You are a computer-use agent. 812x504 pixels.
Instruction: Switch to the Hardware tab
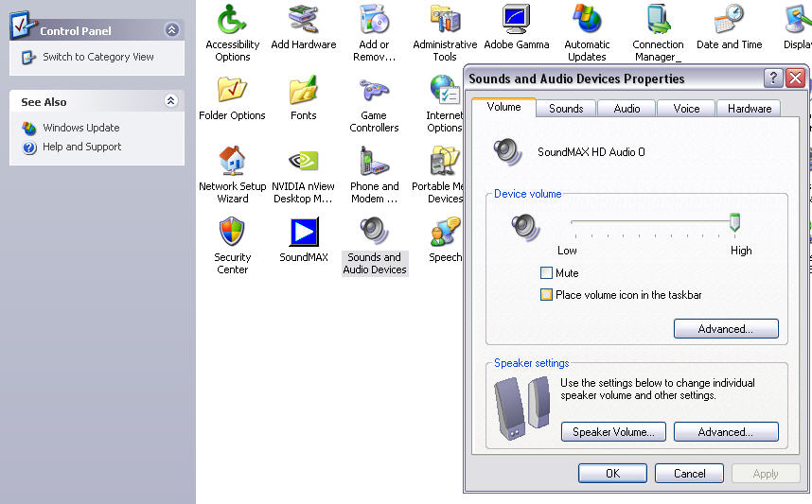[749, 108]
